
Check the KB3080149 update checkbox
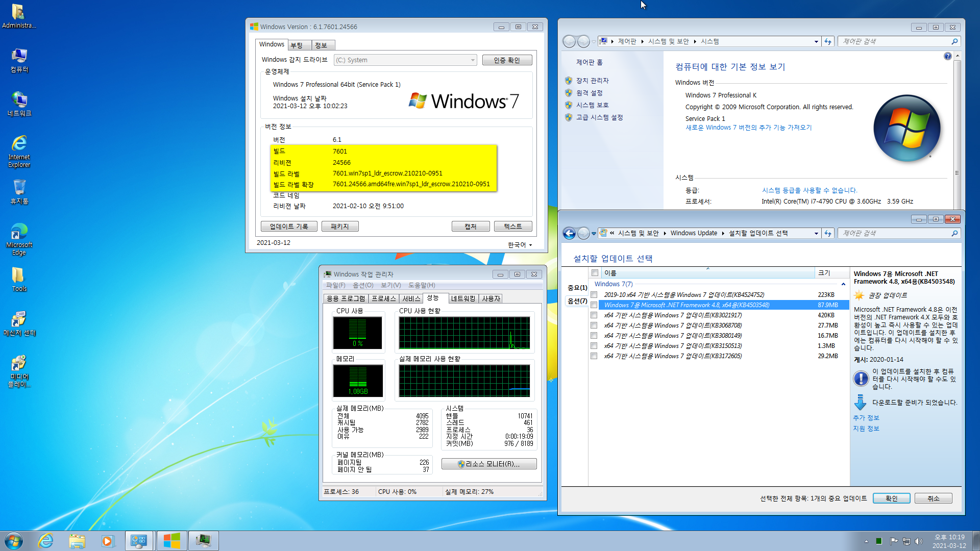[x=594, y=336]
